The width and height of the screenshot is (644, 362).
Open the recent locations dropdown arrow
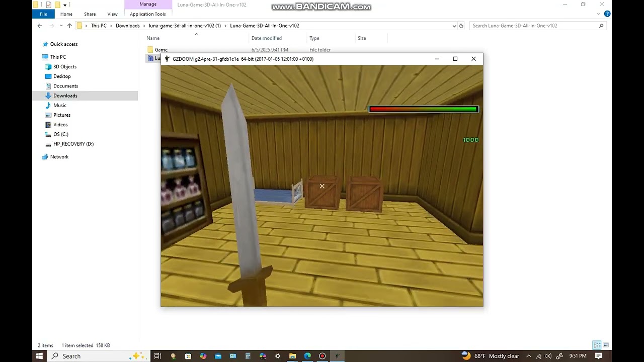pyautogui.click(x=61, y=26)
